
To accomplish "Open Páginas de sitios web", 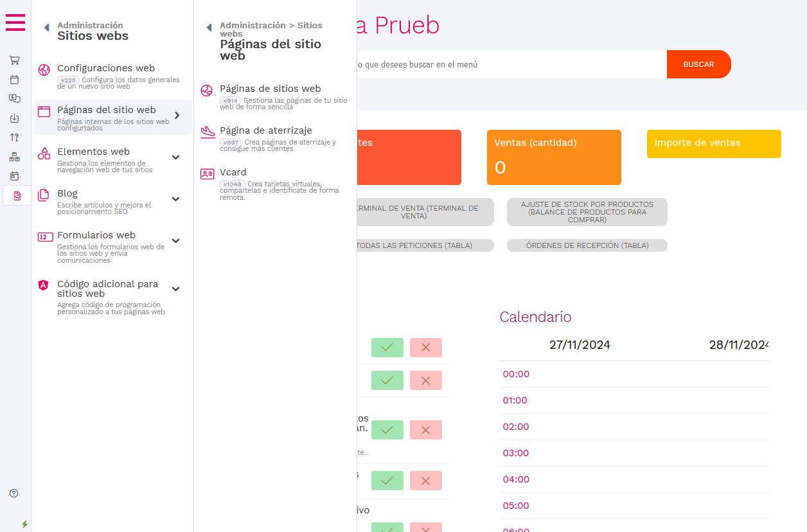I will (270, 89).
